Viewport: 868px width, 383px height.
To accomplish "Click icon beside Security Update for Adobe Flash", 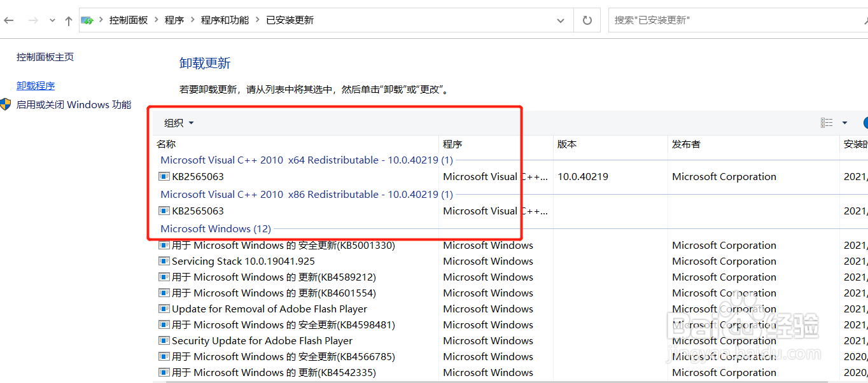I will point(164,340).
